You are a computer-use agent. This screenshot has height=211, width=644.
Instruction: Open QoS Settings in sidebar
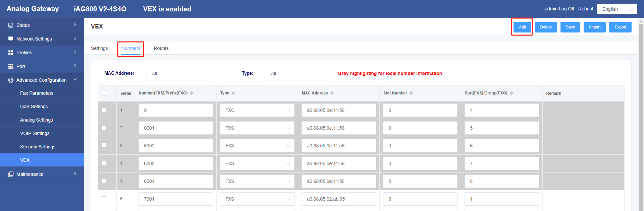(x=42, y=107)
